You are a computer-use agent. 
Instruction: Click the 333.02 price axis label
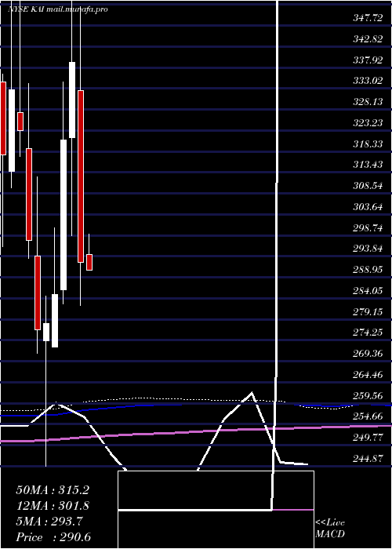(x=368, y=81)
